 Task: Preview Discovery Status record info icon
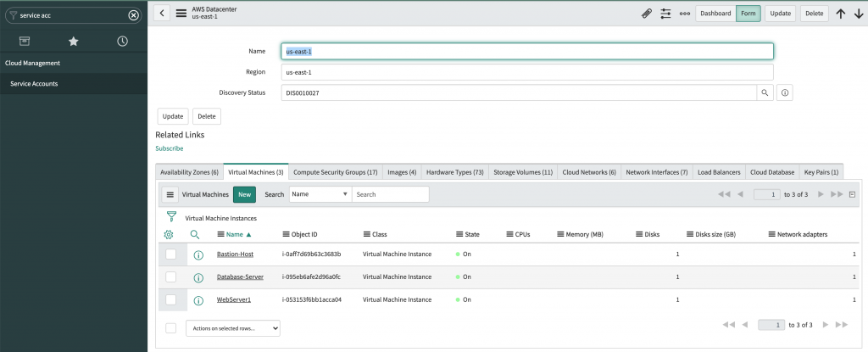click(x=784, y=93)
